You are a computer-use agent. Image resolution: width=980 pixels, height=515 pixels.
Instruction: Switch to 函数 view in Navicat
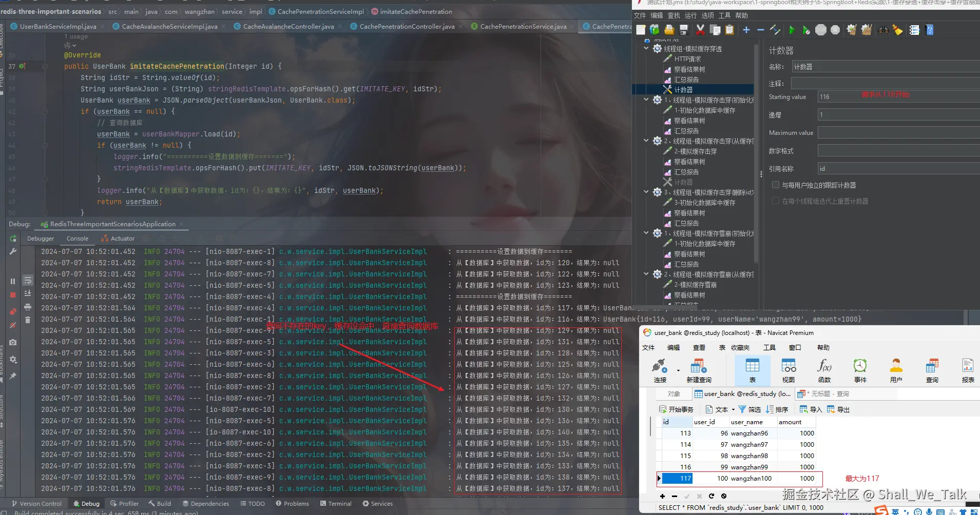pos(824,369)
